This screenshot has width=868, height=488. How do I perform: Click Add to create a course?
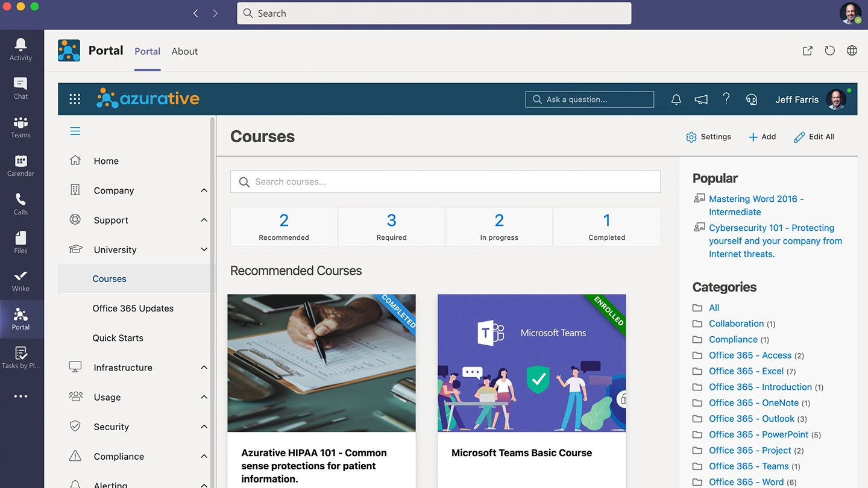(762, 137)
